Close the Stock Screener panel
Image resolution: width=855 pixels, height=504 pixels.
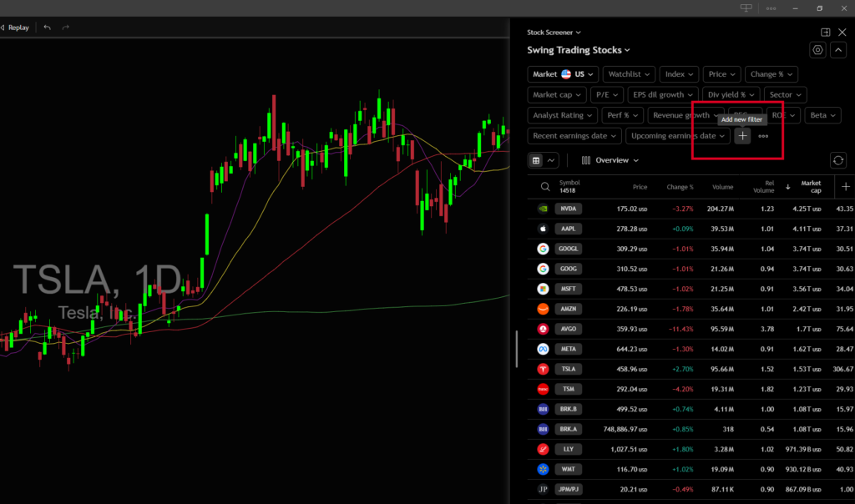[x=842, y=33]
